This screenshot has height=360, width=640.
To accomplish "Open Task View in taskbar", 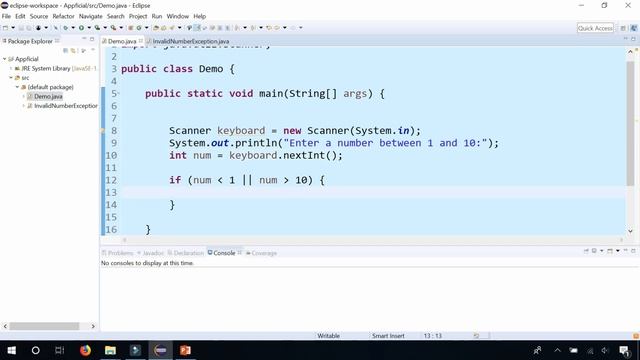I will click(60, 350).
